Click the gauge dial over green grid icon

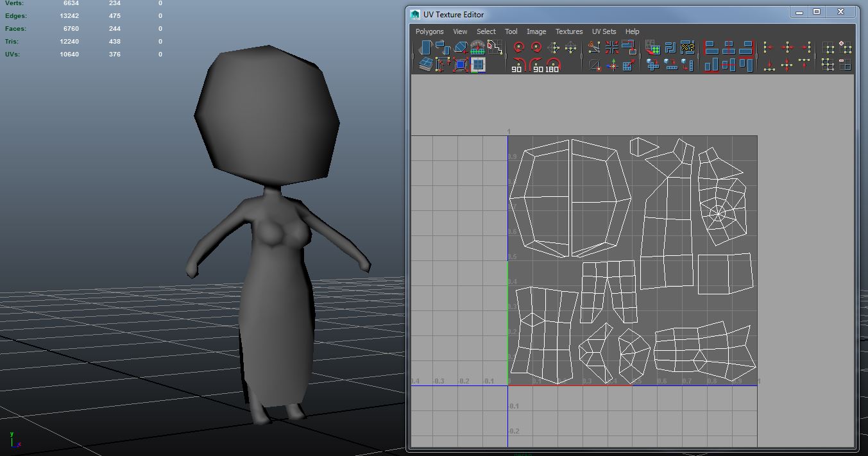point(477,47)
